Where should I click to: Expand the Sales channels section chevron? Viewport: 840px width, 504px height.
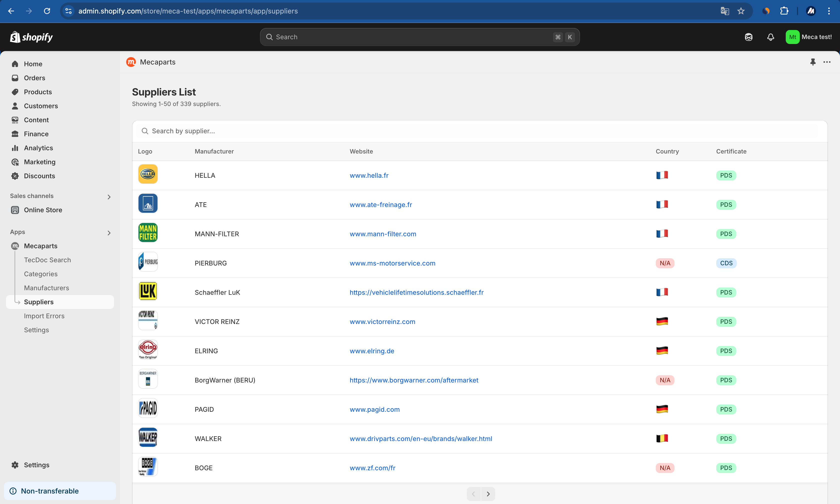[109, 197]
